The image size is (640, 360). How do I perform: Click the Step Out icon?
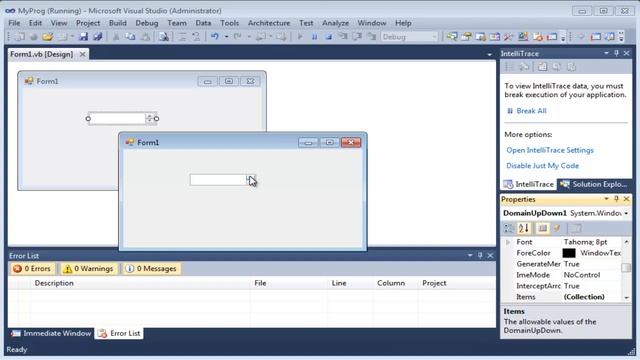(x=371, y=37)
